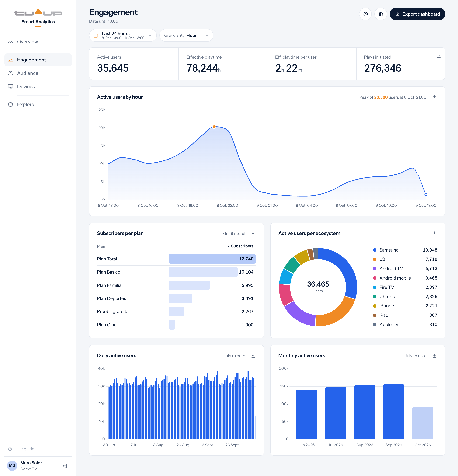Click the logout icon next to Marc Soler
The height and width of the screenshot is (476, 458).
(65, 465)
